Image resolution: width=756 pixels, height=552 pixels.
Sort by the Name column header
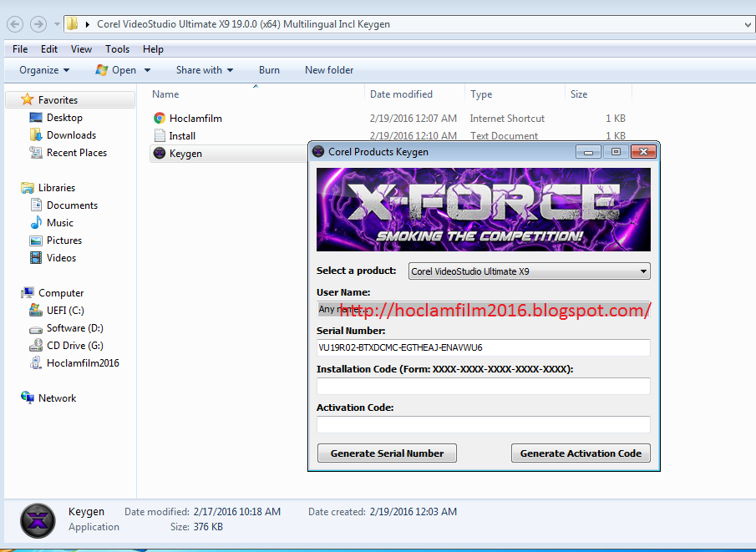tap(165, 94)
